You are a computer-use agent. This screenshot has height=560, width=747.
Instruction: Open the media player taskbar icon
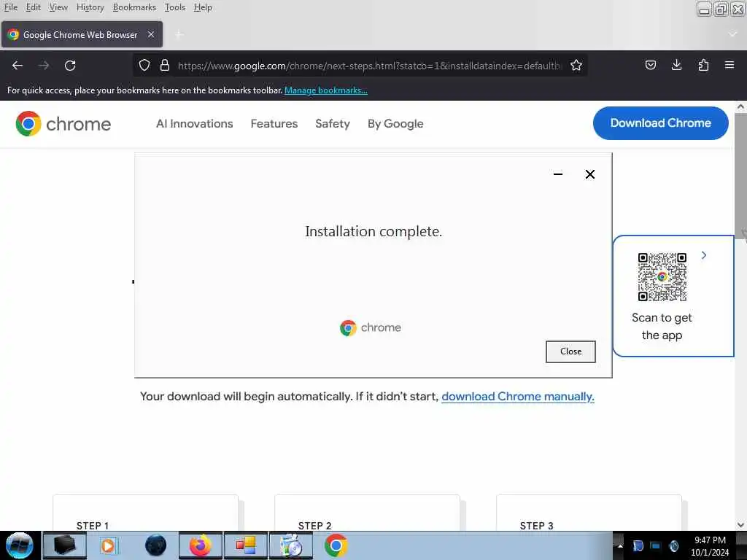[108, 545]
